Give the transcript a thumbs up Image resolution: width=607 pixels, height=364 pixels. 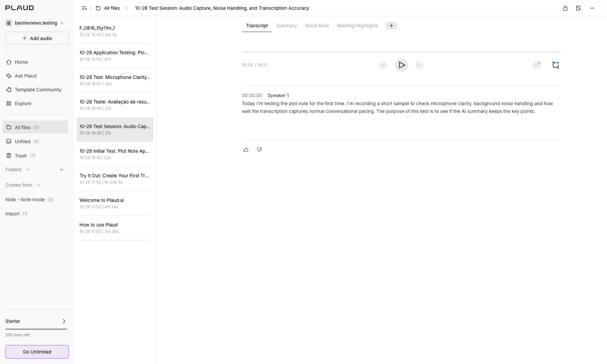[x=246, y=149]
